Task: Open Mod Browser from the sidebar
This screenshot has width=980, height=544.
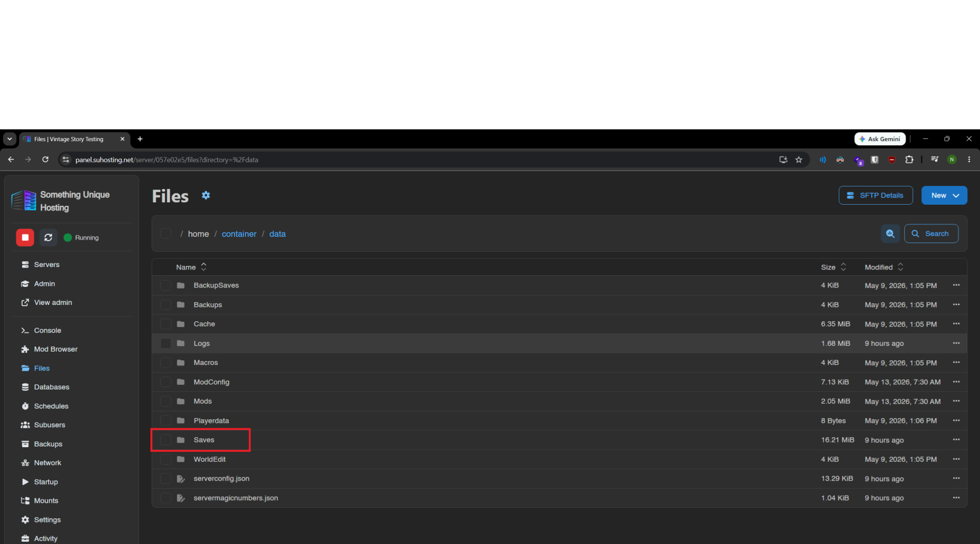Action: pyautogui.click(x=55, y=349)
